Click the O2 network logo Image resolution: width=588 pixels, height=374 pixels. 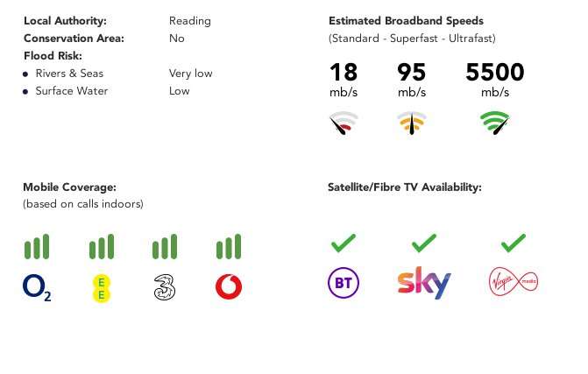[37, 287]
